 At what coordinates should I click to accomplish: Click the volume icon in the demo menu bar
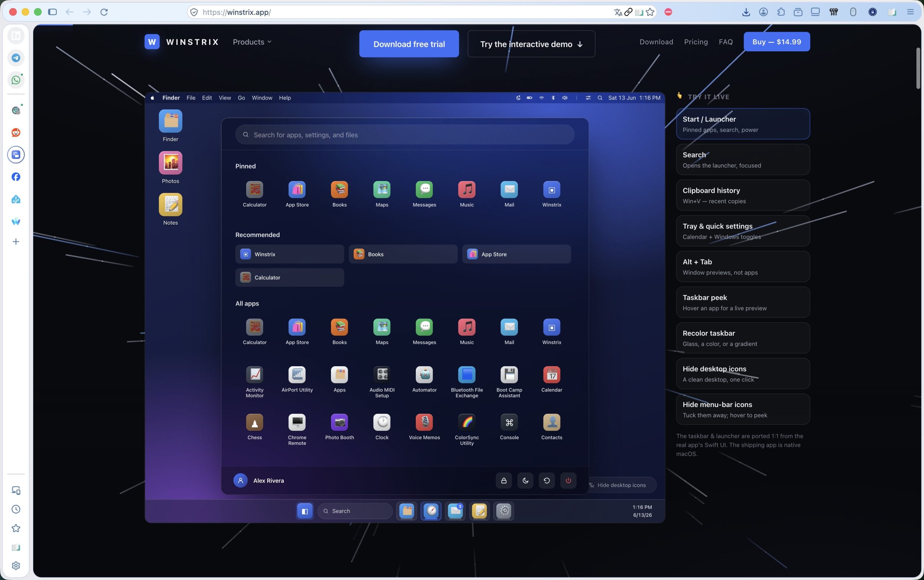coord(565,98)
